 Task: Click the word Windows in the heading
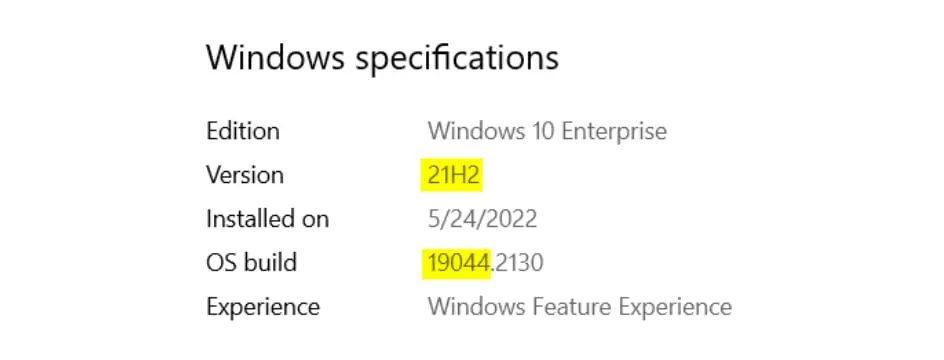tap(276, 58)
